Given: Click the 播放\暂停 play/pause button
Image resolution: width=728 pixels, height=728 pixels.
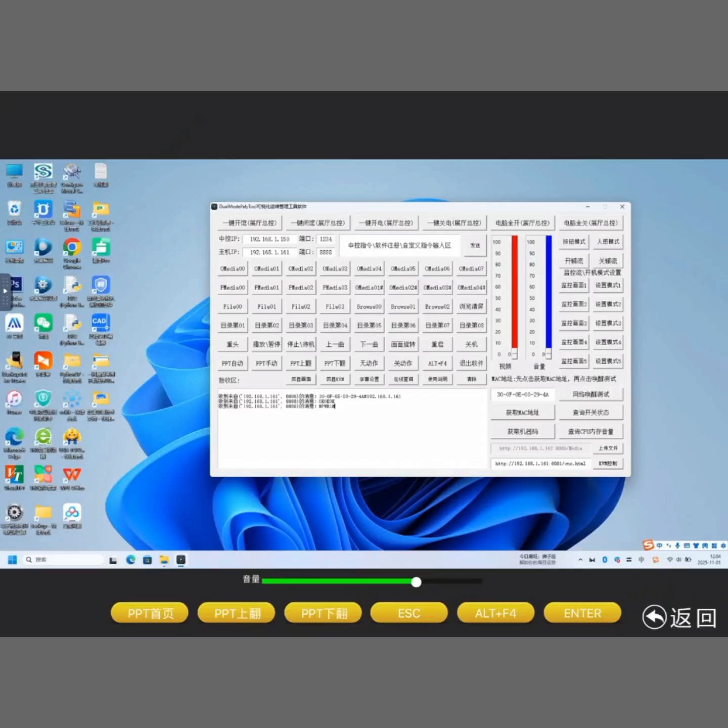Looking at the screenshot, I should click(266, 344).
